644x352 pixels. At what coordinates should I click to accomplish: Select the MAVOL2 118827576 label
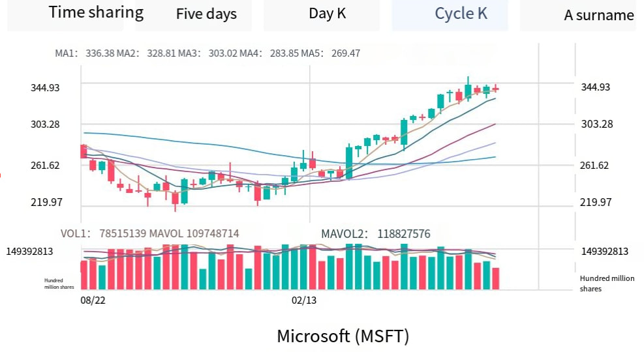tap(375, 233)
